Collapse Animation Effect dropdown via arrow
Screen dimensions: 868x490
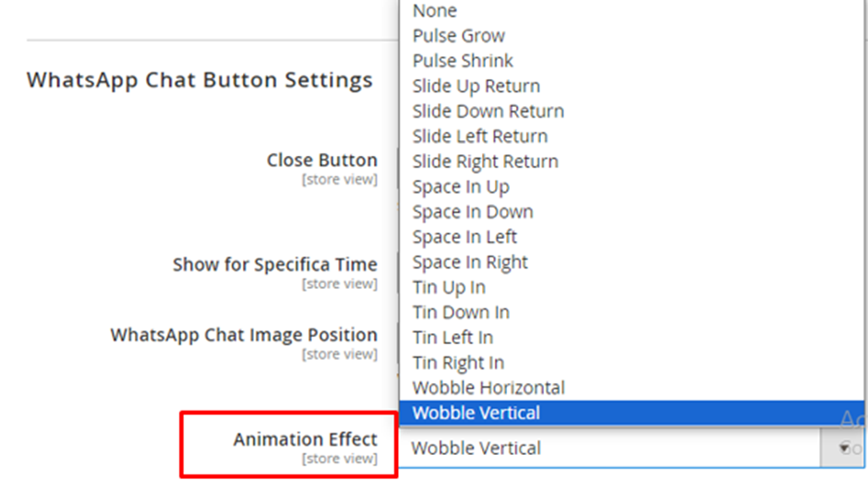844,448
